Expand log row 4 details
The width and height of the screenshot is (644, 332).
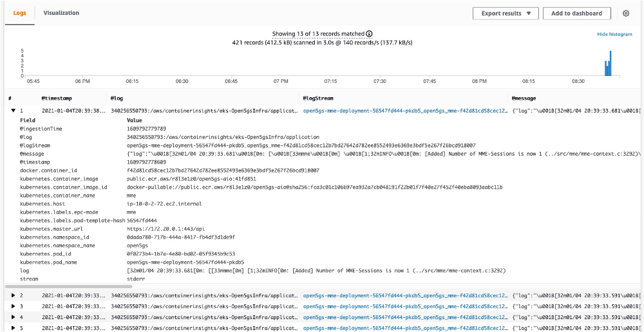13,317
